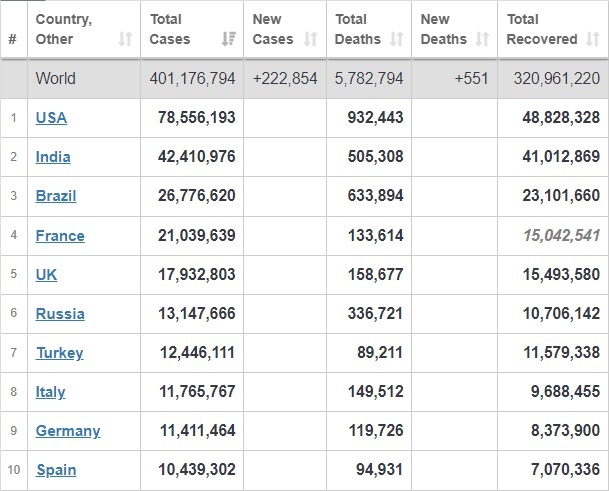Select Spain total cases 10,439,302

point(197,469)
